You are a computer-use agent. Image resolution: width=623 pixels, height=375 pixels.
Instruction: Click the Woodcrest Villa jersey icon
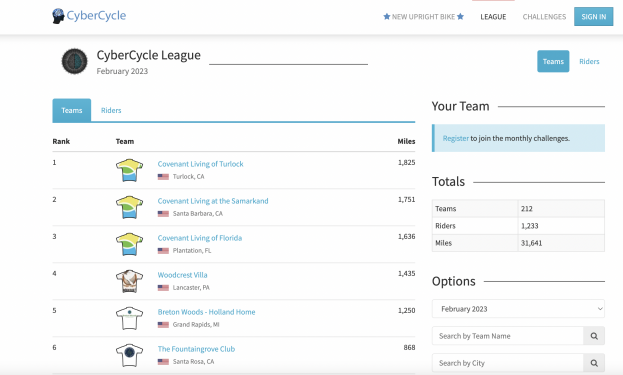130,281
